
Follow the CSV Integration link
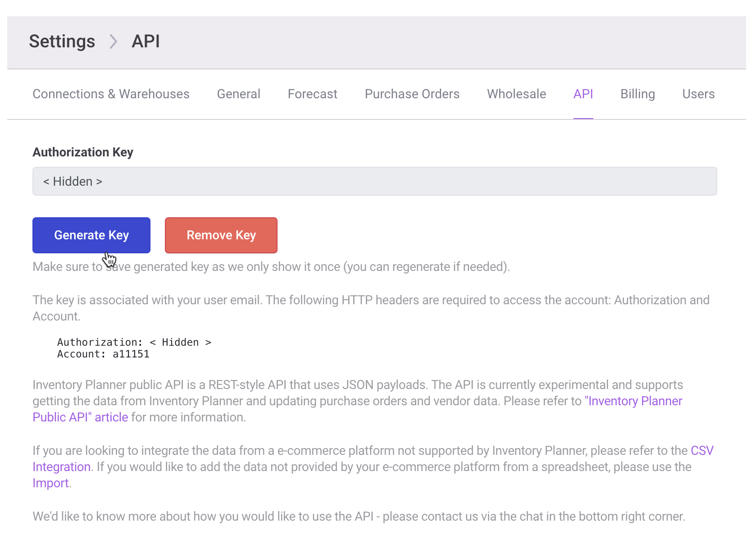tap(701, 451)
